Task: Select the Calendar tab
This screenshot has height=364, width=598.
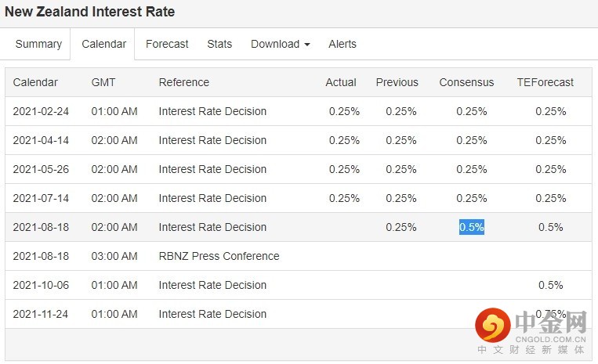Action: tap(103, 44)
